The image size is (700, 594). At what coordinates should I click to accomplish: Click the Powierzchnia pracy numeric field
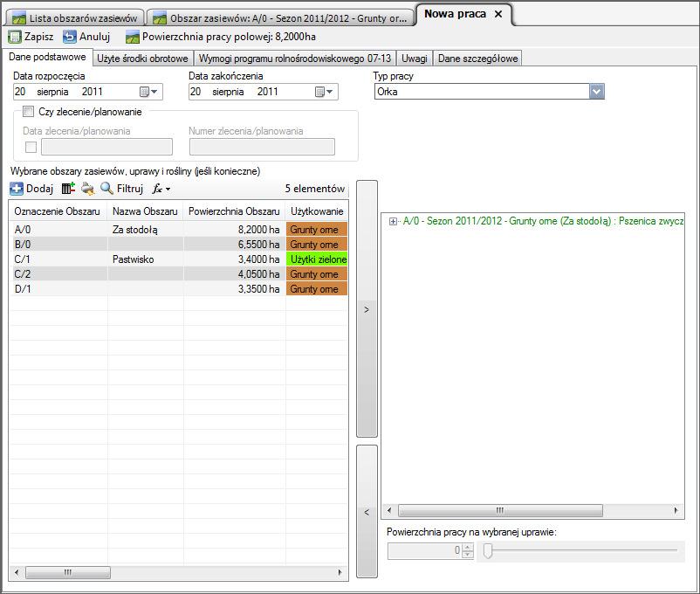425,550
